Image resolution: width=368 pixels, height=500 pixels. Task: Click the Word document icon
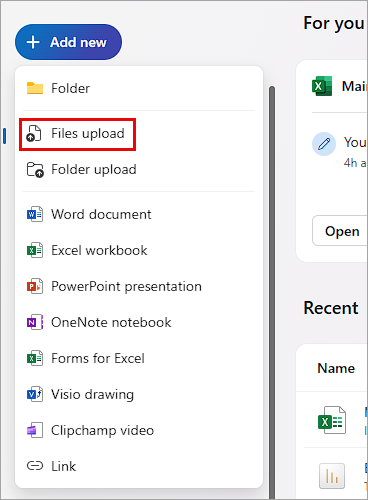tap(35, 214)
